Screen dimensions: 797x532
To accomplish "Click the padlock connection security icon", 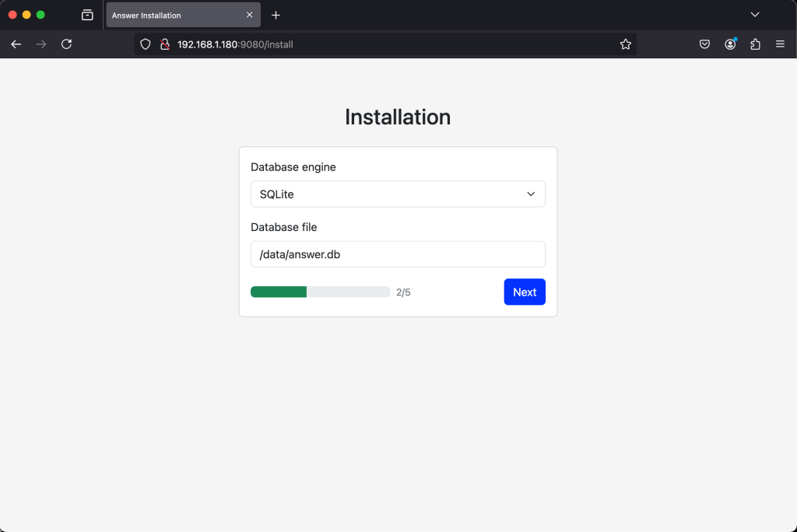I will [x=164, y=44].
